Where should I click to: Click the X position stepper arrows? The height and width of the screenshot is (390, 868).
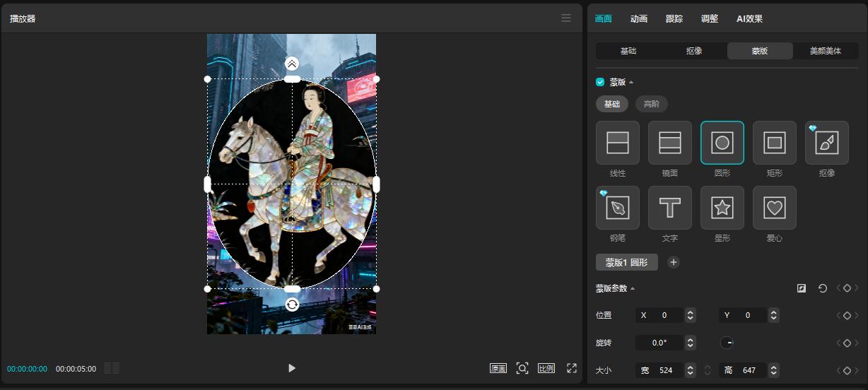(x=691, y=316)
